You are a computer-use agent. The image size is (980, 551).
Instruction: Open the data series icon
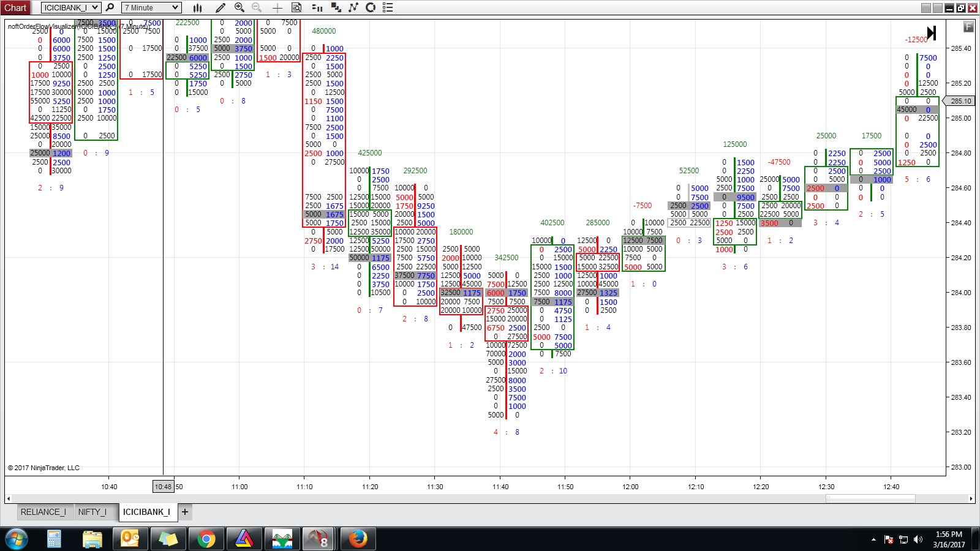pyautogui.click(x=336, y=7)
